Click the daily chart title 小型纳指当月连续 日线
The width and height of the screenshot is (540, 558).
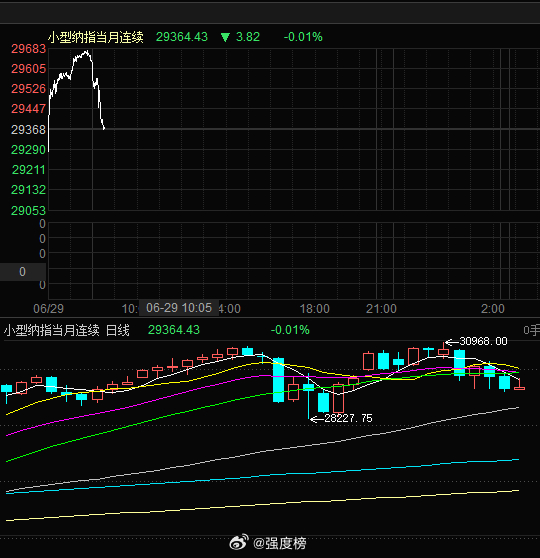(x=67, y=330)
